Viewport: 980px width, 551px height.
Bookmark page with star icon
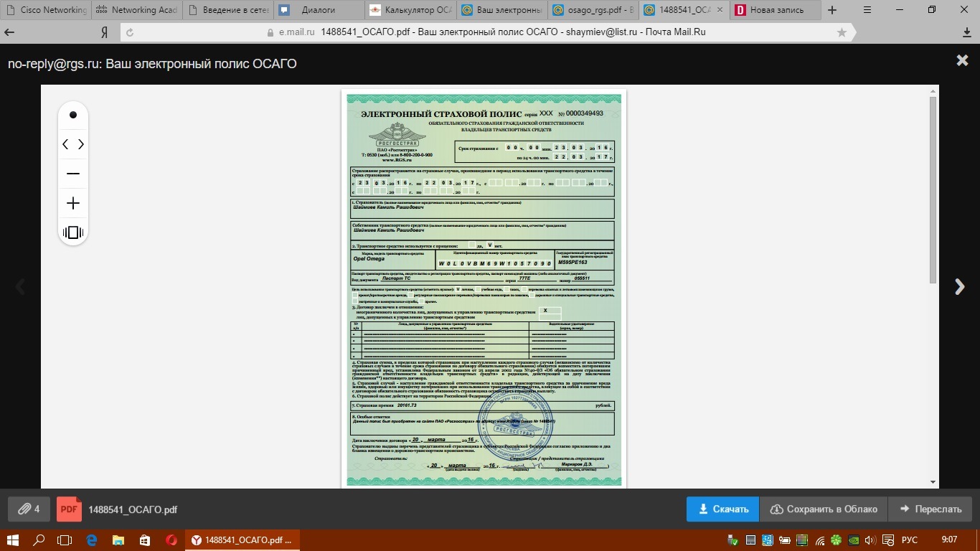[x=842, y=32]
